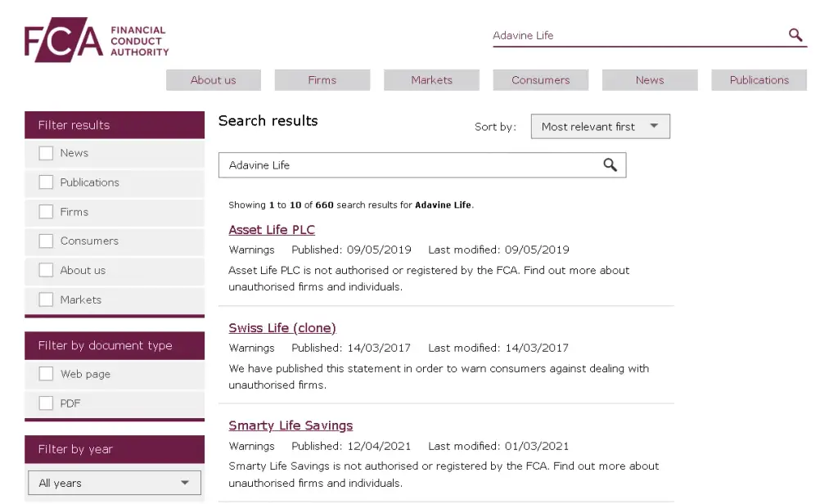Tick the Markets filter checkbox
838x504 pixels.
point(46,299)
